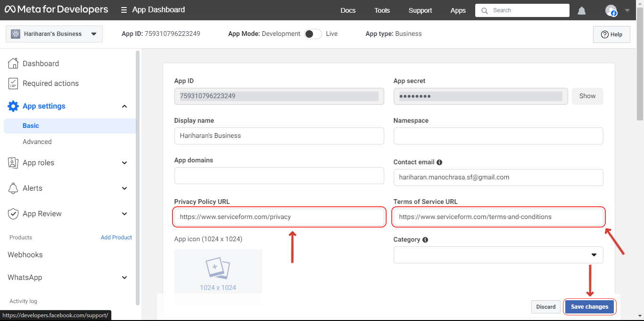
Task: Open the Hariharan's Business app selector dropdown
Action: (x=54, y=34)
